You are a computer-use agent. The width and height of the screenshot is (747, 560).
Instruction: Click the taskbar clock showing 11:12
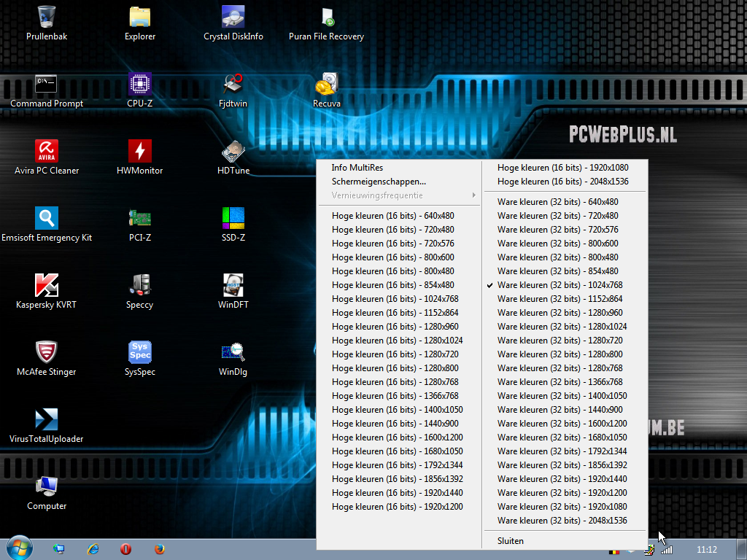coord(706,549)
